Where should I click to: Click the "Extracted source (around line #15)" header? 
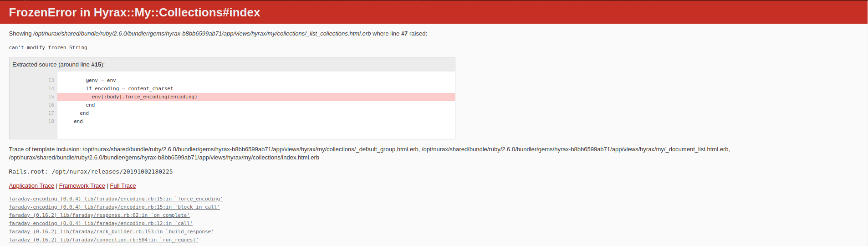point(232,65)
